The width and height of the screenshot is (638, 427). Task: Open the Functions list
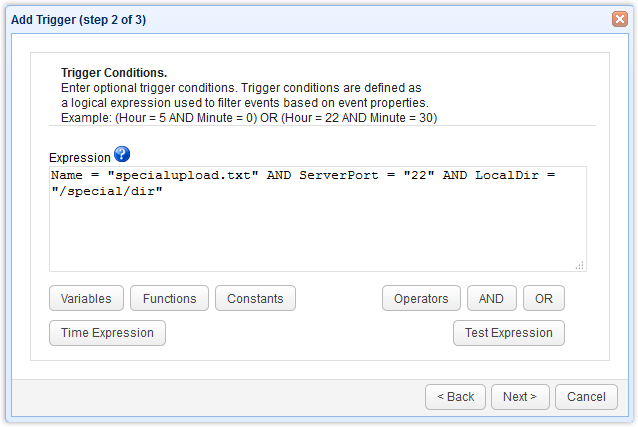pyautogui.click(x=170, y=298)
